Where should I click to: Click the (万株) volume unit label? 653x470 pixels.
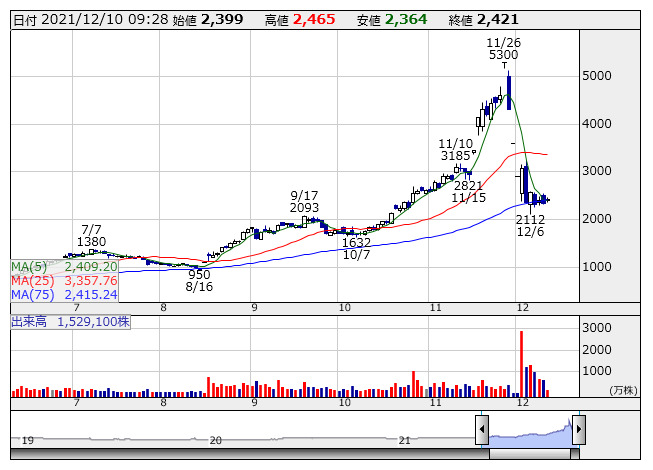tap(623, 390)
